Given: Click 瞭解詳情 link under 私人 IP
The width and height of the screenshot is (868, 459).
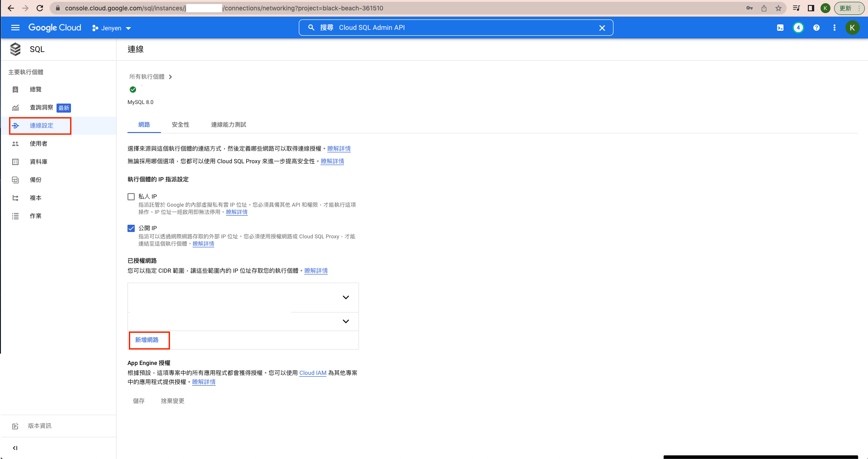Looking at the screenshot, I should point(237,212).
